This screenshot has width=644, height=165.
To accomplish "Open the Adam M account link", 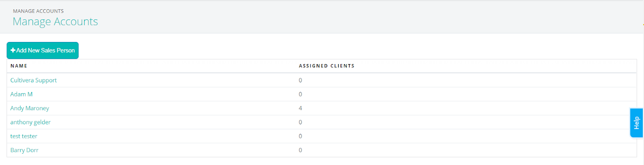I will pos(21,94).
